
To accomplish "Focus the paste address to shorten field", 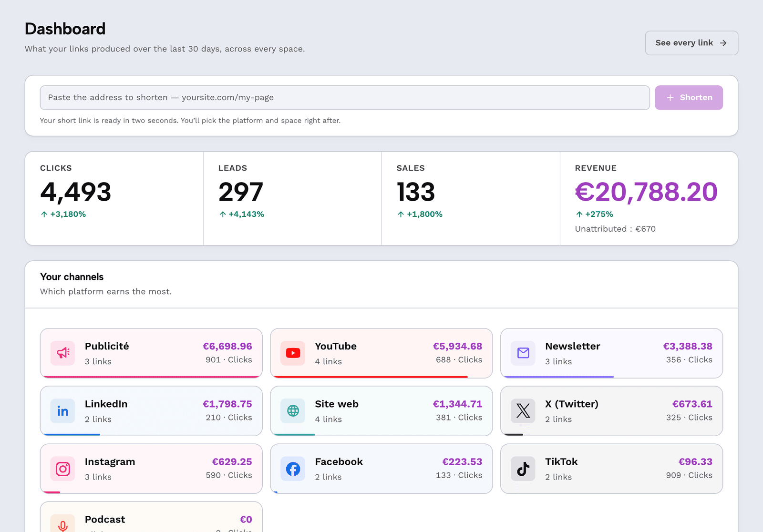I will pyautogui.click(x=345, y=98).
